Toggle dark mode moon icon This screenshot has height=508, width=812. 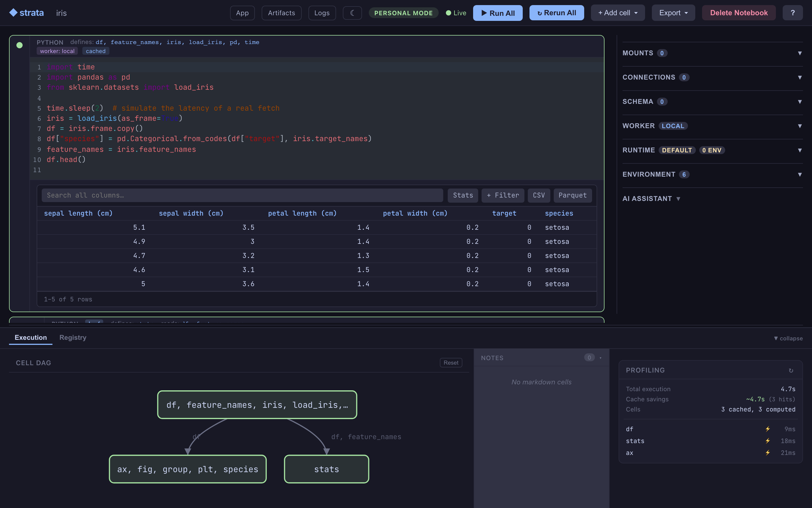coord(352,13)
